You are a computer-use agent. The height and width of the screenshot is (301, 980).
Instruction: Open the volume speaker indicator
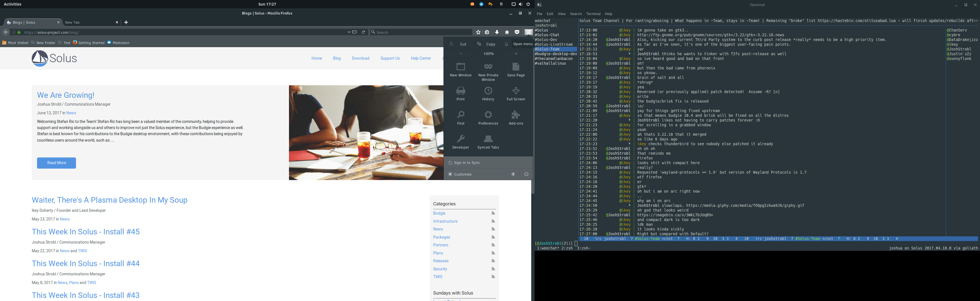(x=520, y=4)
